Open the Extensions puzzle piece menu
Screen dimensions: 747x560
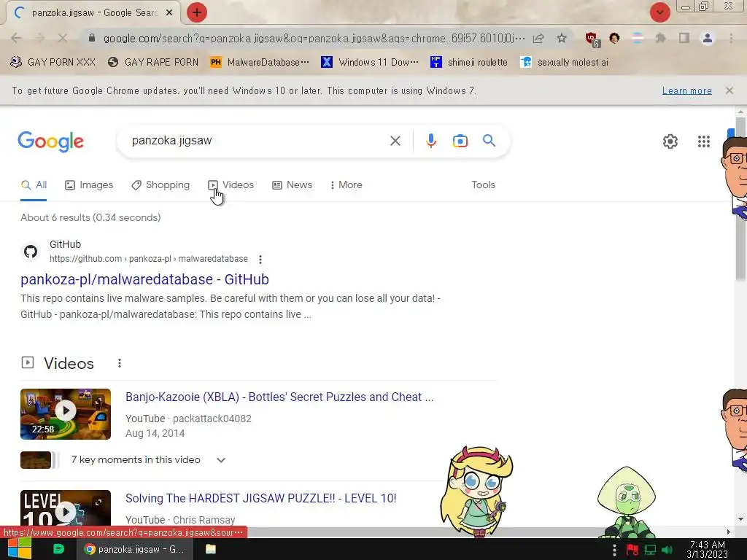(660, 38)
